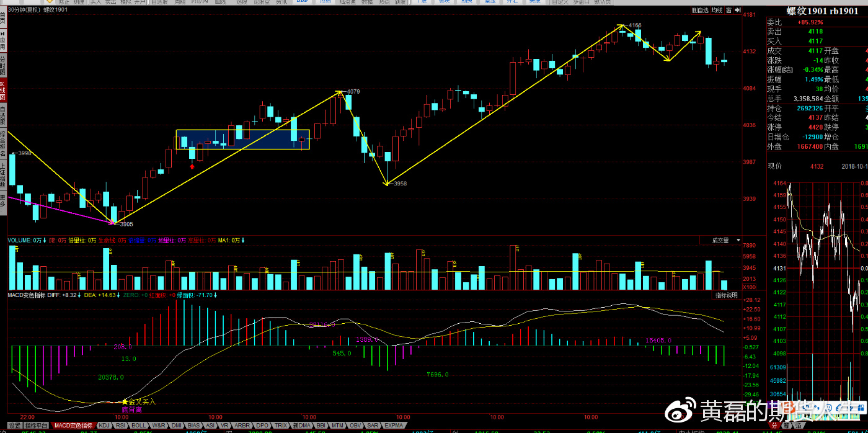Click the 金叉买入 star signal marker

coord(125,402)
